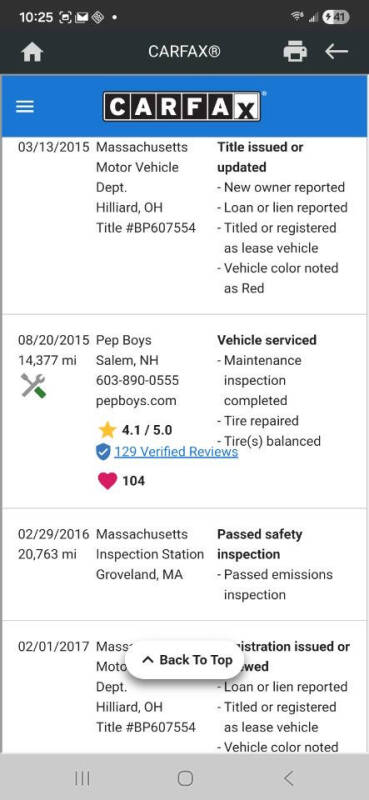Select the Passed safety inspection record
The height and width of the screenshot is (800, 369).
point(184,564)
